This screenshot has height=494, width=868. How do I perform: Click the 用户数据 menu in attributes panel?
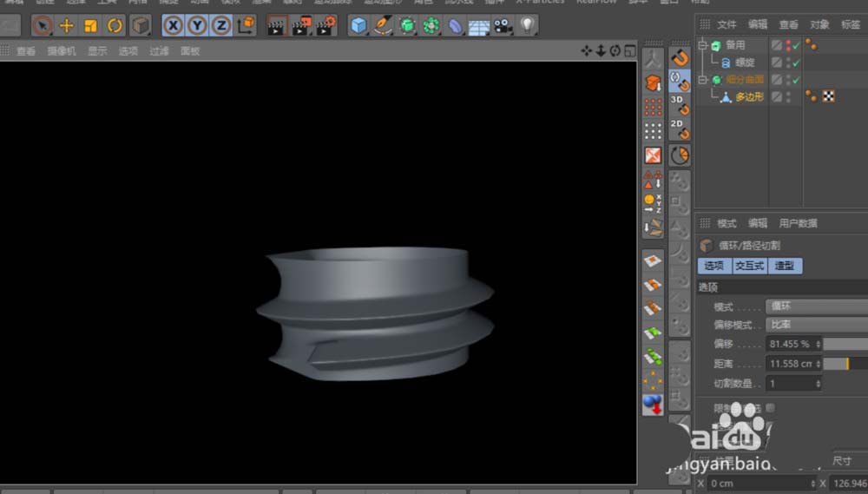point(798,223)
